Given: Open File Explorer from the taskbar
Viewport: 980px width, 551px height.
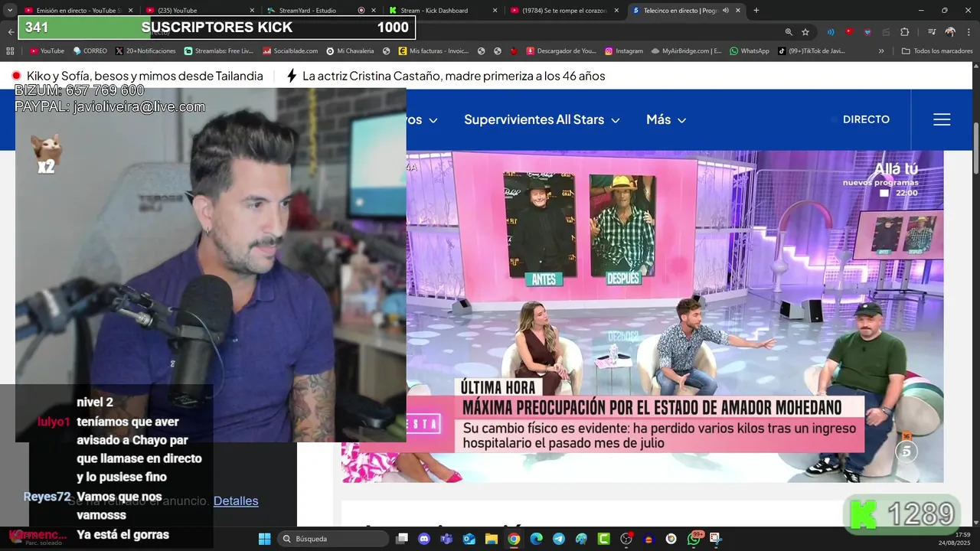Looking at the screenshot, I should point(491,539).
